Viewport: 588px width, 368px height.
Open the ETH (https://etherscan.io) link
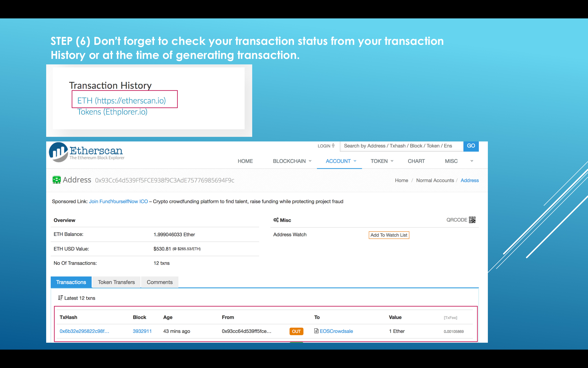pyautogui.click(x=122, y=100)
